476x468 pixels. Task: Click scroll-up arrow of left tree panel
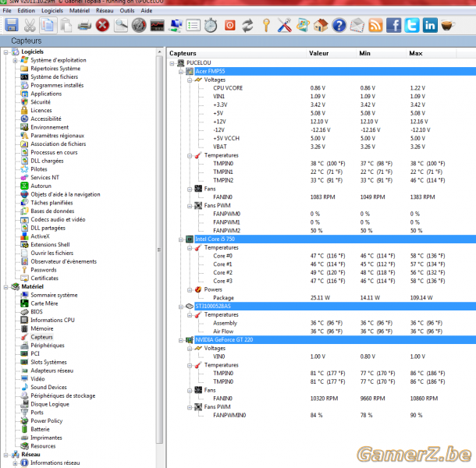(x=160, y=52)
